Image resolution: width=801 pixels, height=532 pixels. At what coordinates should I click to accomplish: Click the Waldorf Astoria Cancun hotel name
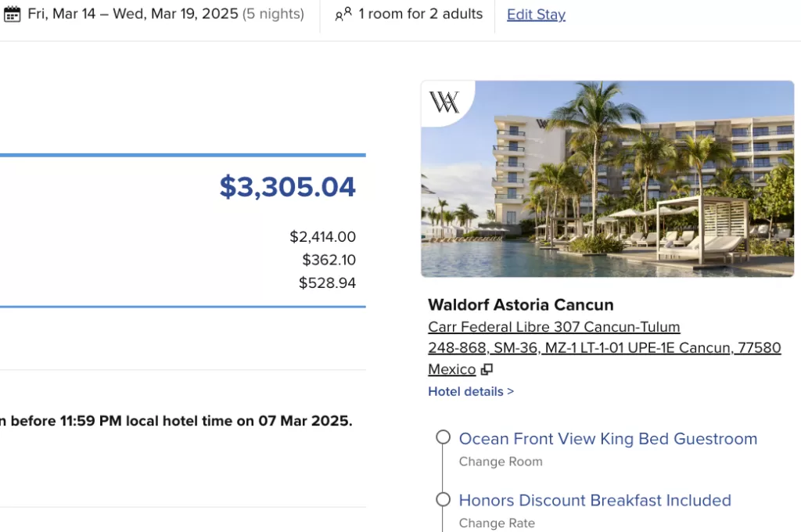(x=520, y=304)
